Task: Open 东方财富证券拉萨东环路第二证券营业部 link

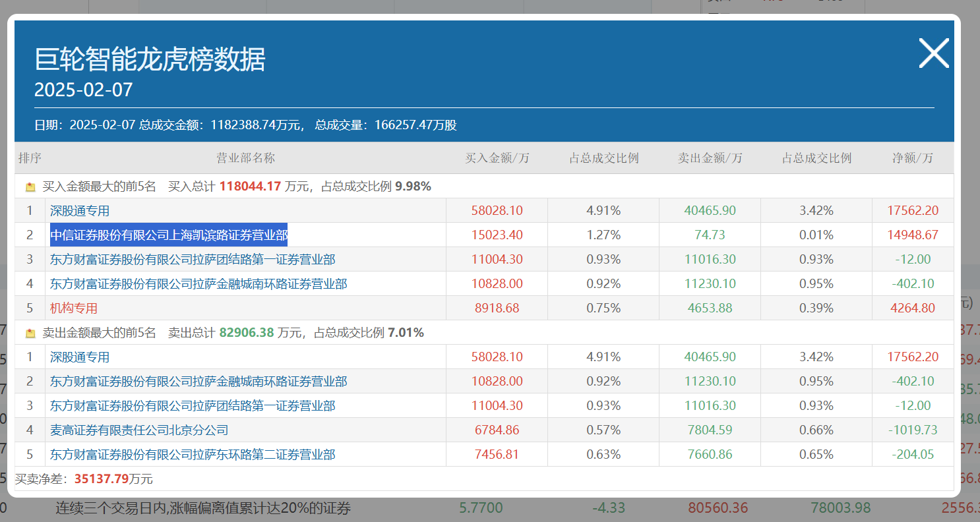Action: (x=193, y=455)
